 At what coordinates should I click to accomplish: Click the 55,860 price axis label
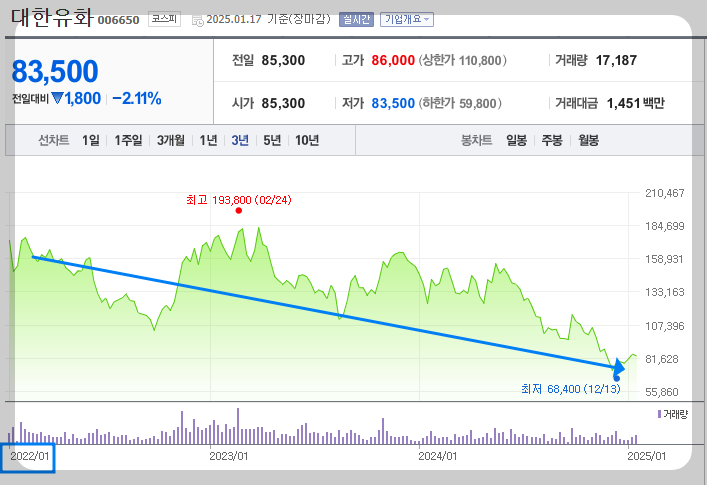coord(661,392)
